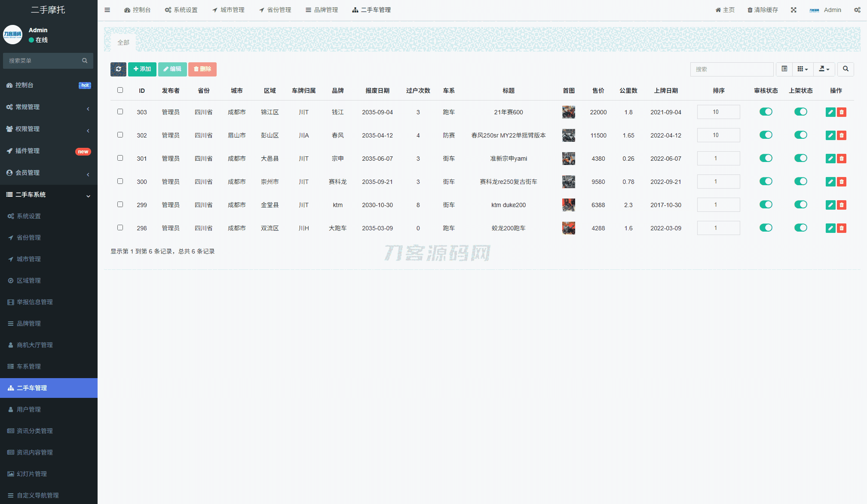This screenshot has width=867, height=504.
Task: Click the red delete icon for row 298
Action: 842,228
